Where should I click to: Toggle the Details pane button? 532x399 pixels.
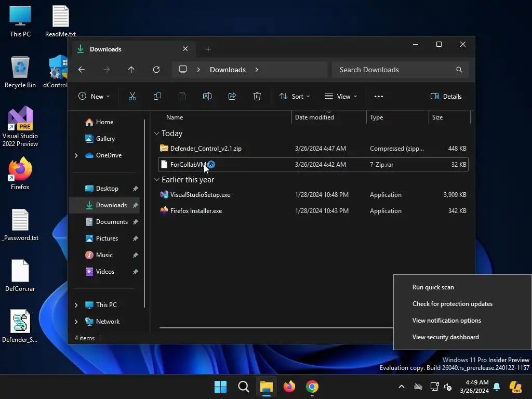[x=446, y=96]
